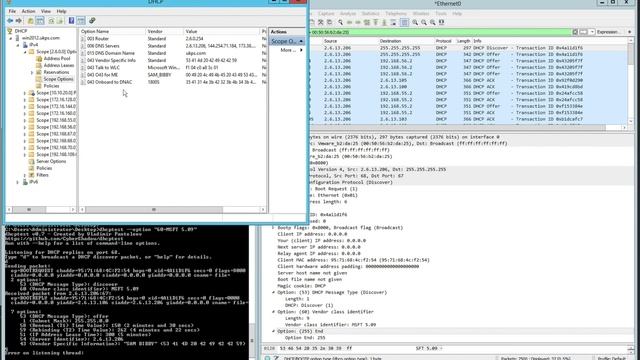Apply the Wireshark display filter arrow button
640x360 pixels.
coord(583,32)
